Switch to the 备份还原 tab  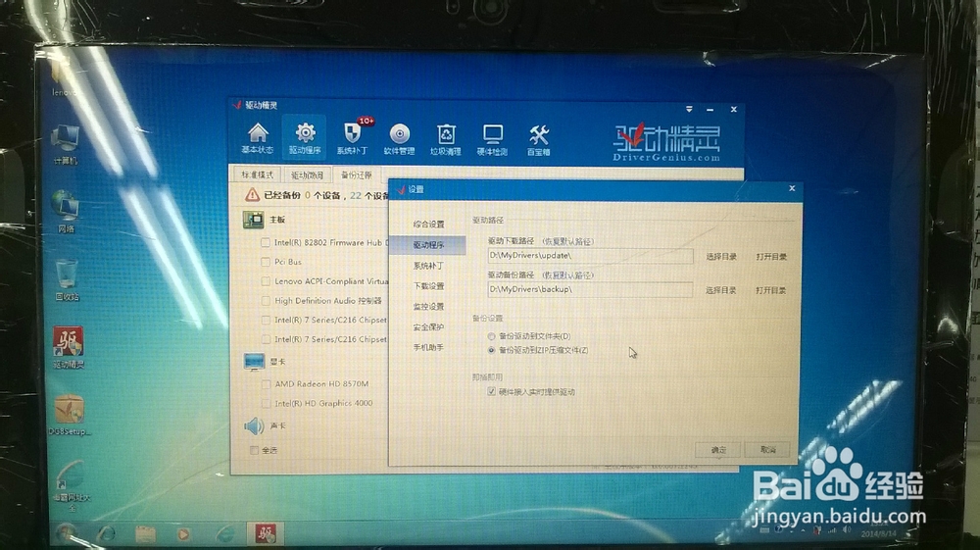(357, 175)
